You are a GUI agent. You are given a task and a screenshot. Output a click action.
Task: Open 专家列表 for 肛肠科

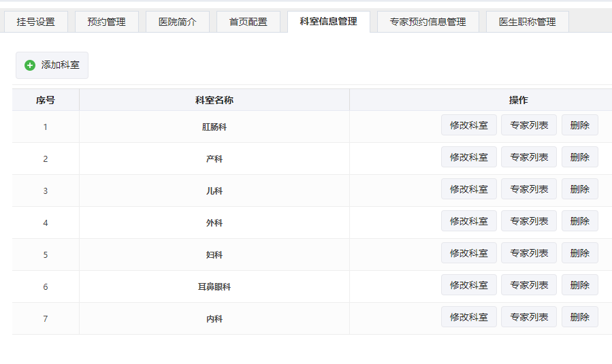tap(529, 125)
